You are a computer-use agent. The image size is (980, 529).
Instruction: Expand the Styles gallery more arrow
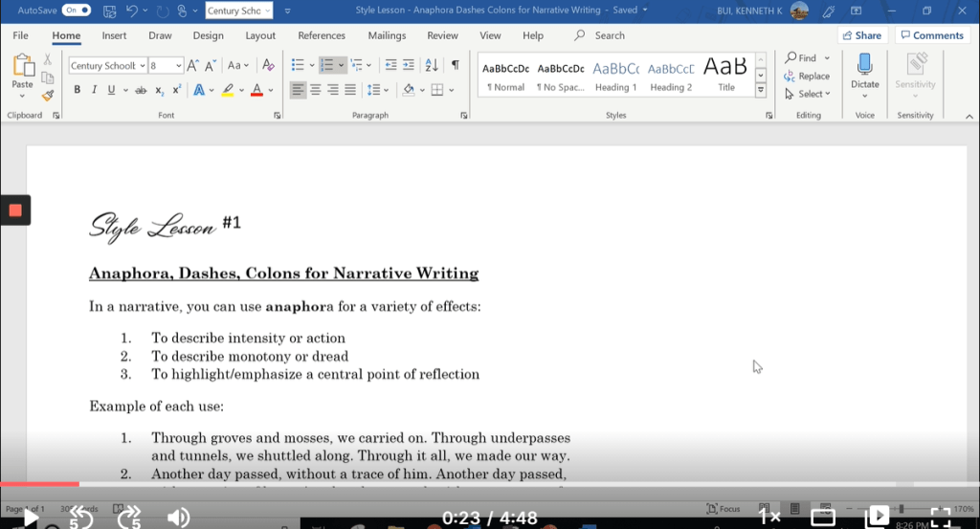761,90
